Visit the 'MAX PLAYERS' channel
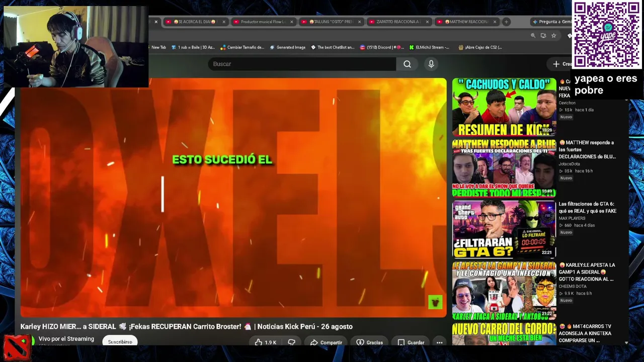This screenshot has height=362, width=644. click(x=572, y=218)
